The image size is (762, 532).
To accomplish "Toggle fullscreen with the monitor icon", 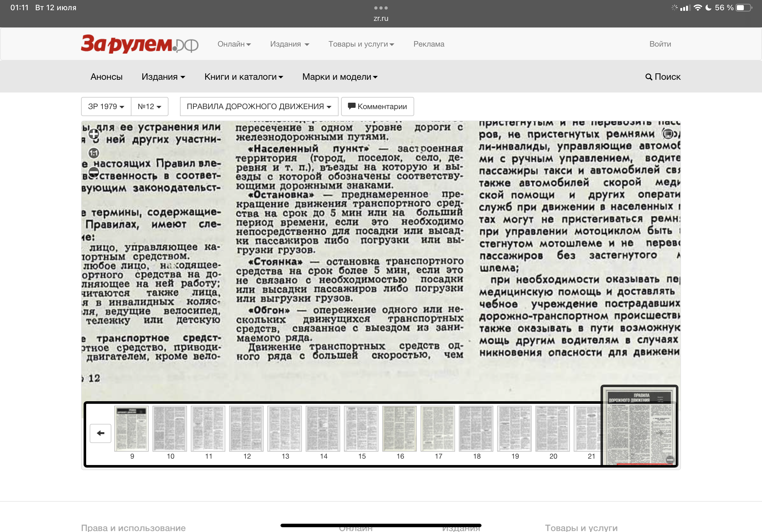I will (668, 134).
